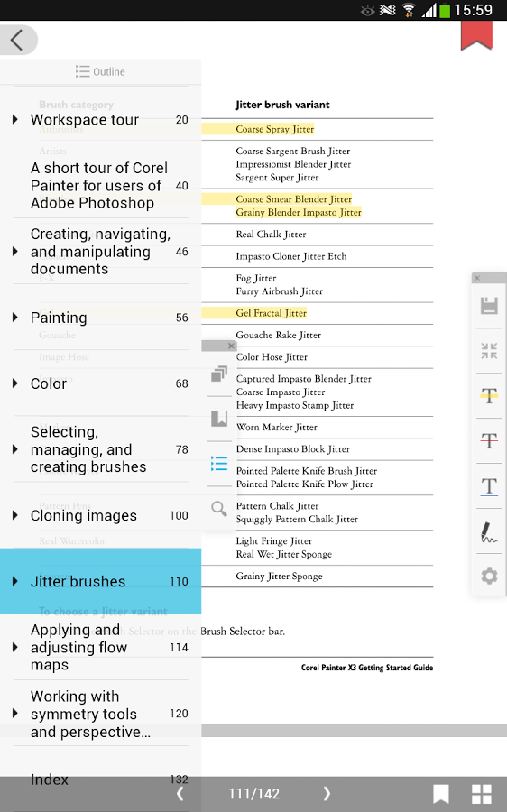The height and width of the screenshot is (812, 507).
Task: Toggle bookmark icon in bottom bar
Action: click(x=441, y=794)
